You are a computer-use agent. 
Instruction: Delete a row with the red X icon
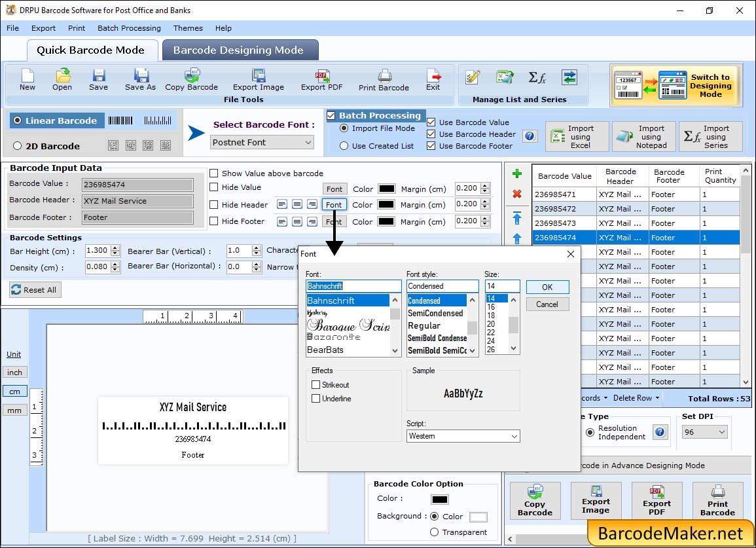tap(517, 194)
